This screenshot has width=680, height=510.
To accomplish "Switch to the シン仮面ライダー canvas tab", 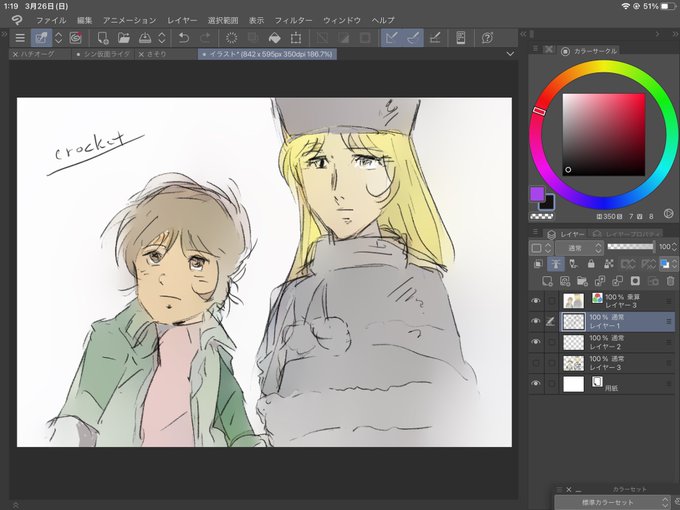I will [105, 54].
